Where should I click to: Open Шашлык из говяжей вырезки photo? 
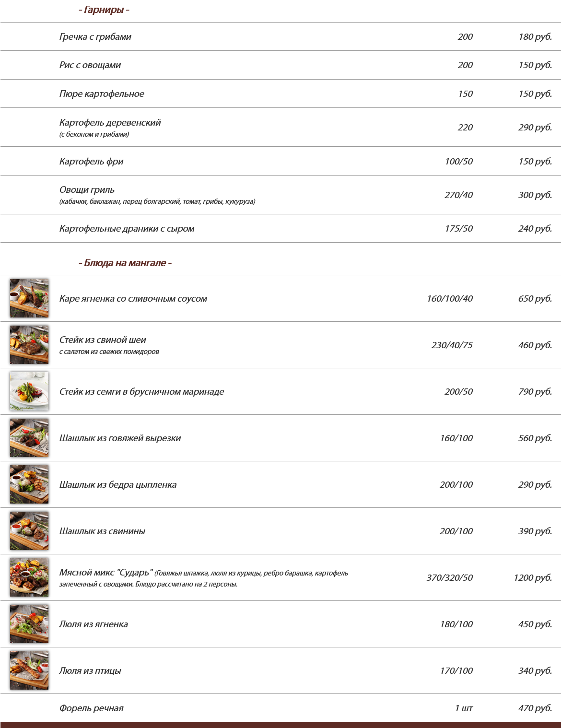[x=29, y=438]
